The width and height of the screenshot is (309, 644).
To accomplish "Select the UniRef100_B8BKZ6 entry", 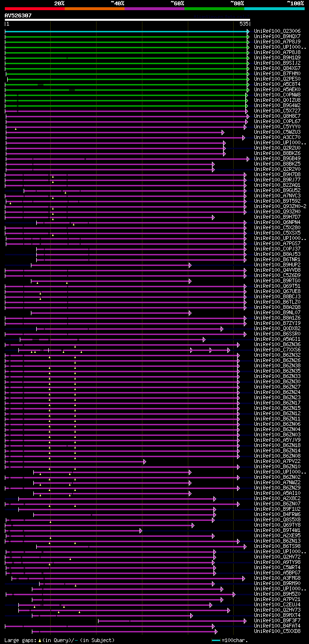I will (277, 153).
